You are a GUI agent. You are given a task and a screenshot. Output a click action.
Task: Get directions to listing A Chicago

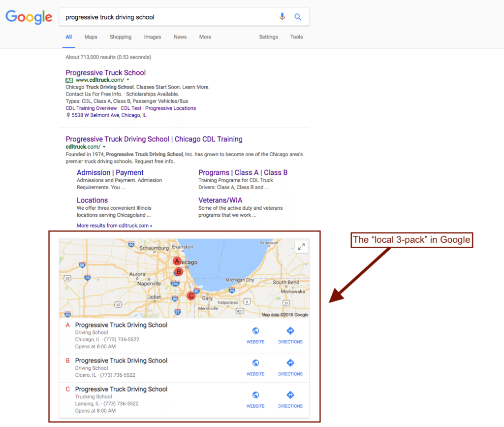[x=290, y=335]
